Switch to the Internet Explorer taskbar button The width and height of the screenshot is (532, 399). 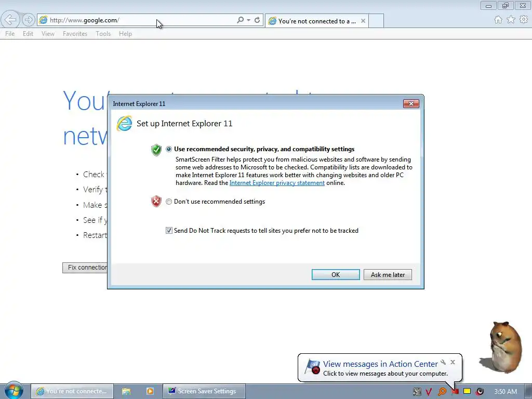[x=72, y=391]
